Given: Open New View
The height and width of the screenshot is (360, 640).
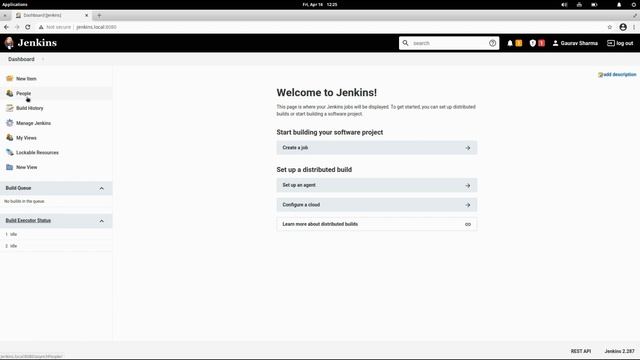Looking at the screenshot, I should click(x=27, y=167).
